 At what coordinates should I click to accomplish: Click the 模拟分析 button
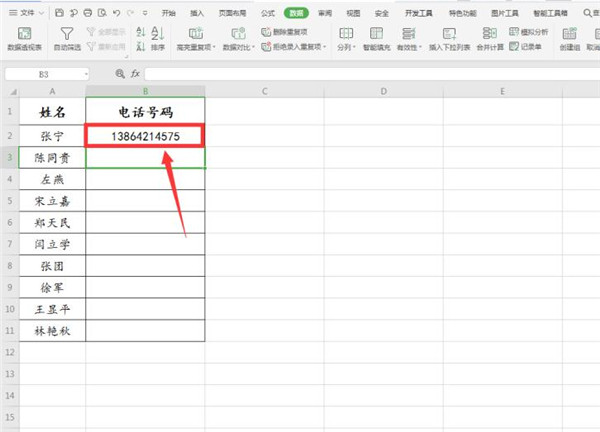pos(529,32)
